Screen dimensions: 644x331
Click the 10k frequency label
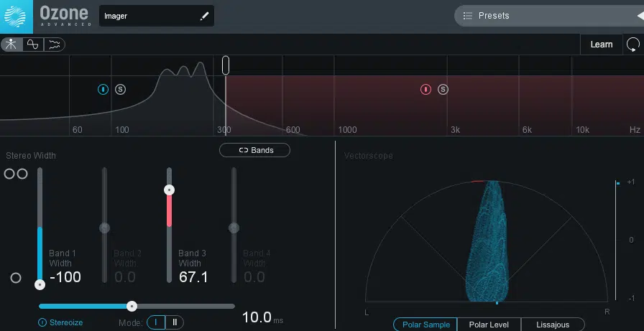click(582, 130)
